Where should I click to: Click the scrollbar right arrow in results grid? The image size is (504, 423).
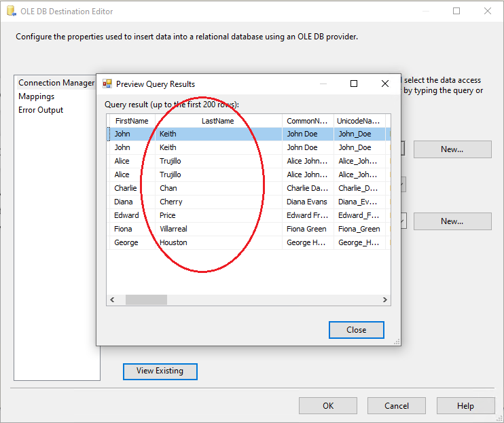tap(384, 300)
